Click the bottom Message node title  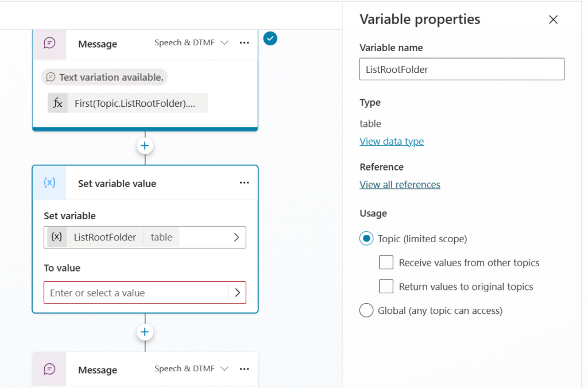click(x=98, y=370)
